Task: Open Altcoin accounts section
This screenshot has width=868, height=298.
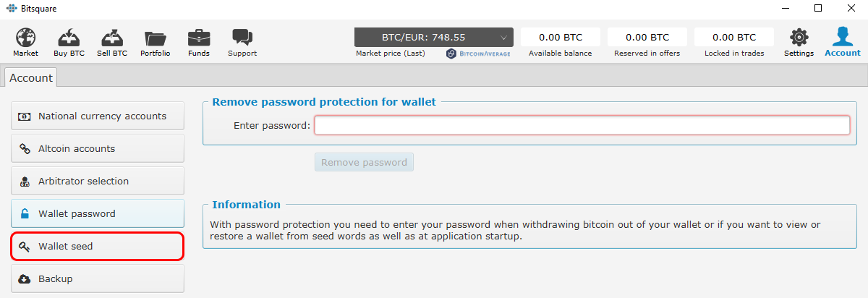Action: point(98,148)
